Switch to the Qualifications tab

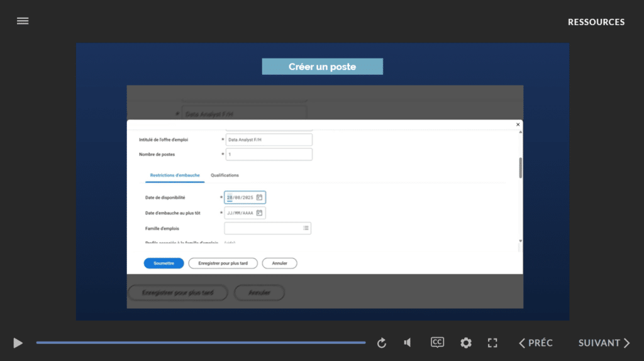click(225, 175)
